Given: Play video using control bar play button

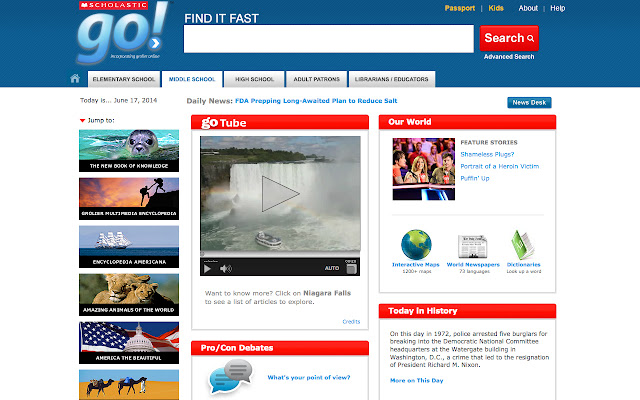Looking at the screenshot, I should pyautogui.click(x=207, y=269).
